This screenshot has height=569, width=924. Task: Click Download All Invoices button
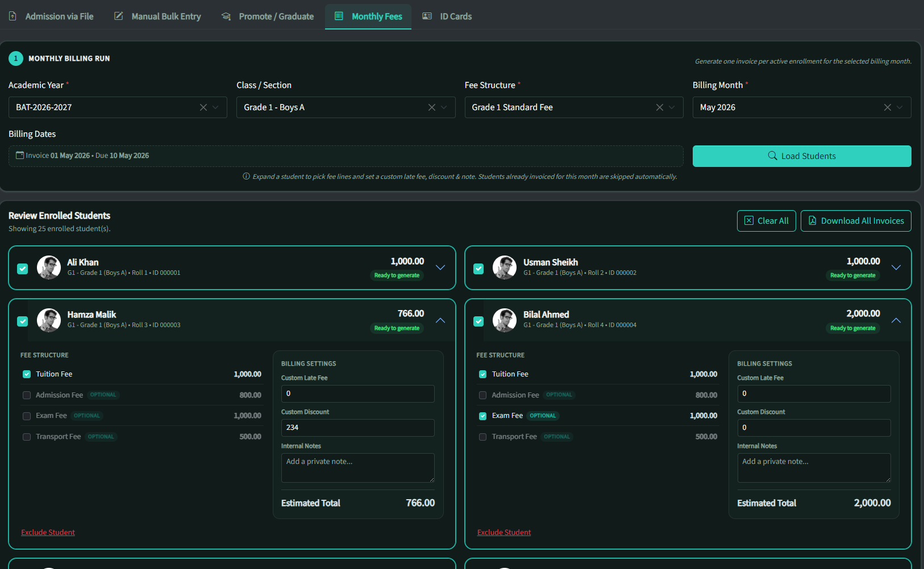[856, 221]
